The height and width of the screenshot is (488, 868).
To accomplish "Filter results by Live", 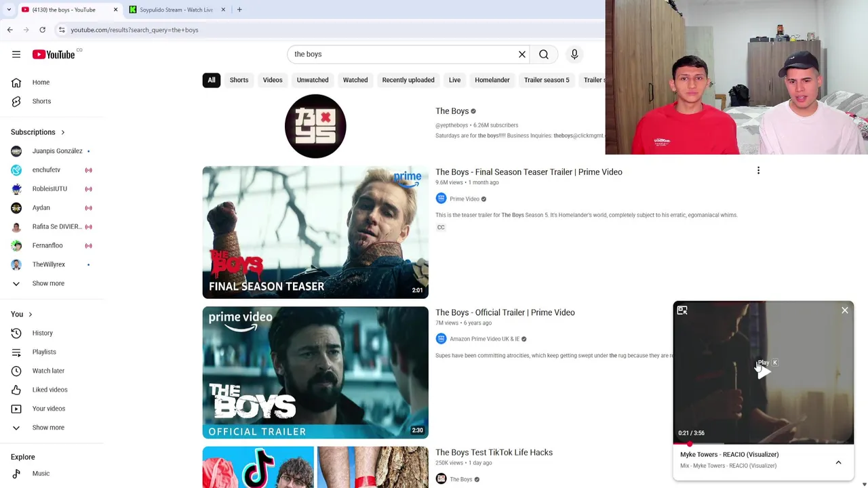I will pyautogui.click(x=454, y=80).
